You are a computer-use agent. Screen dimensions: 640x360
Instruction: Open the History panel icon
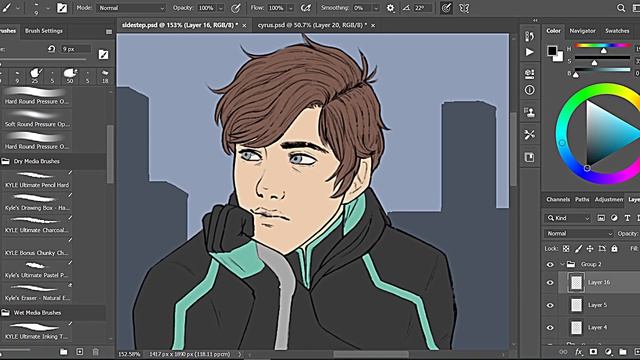coord(529,36)
